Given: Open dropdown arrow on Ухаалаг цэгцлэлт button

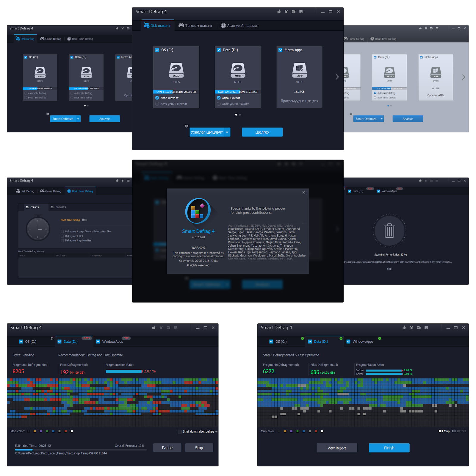Looking at the screenshot, I should pyautogui.click(x=227, y=132).
